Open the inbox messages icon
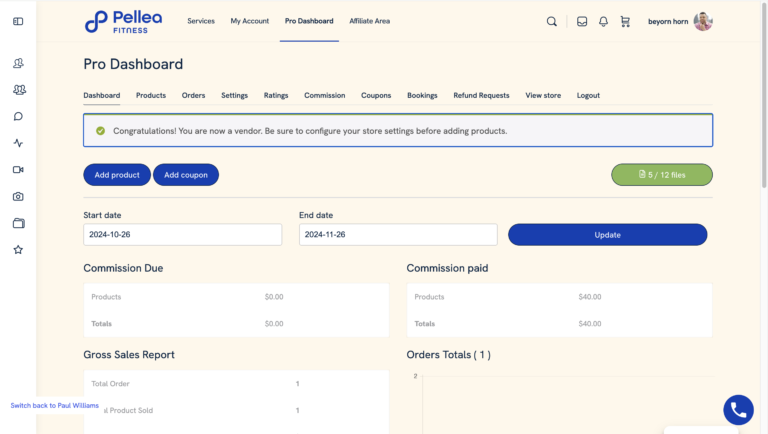 [582, 22]
